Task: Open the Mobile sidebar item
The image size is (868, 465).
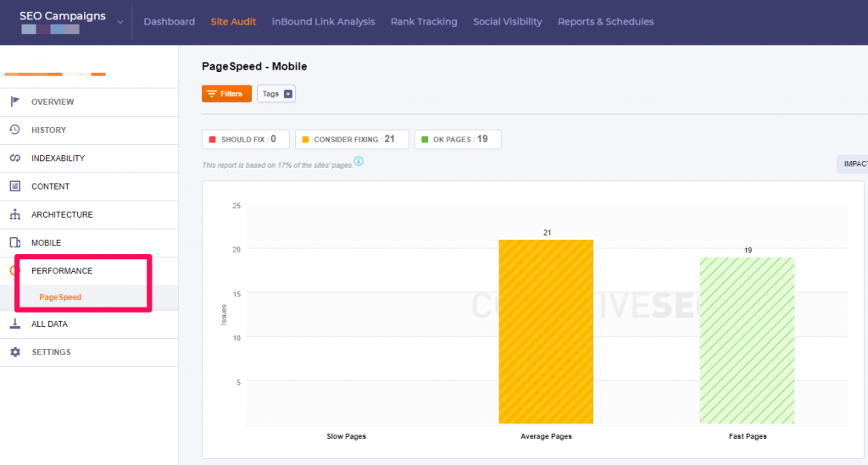Action: tap(89, 243)
